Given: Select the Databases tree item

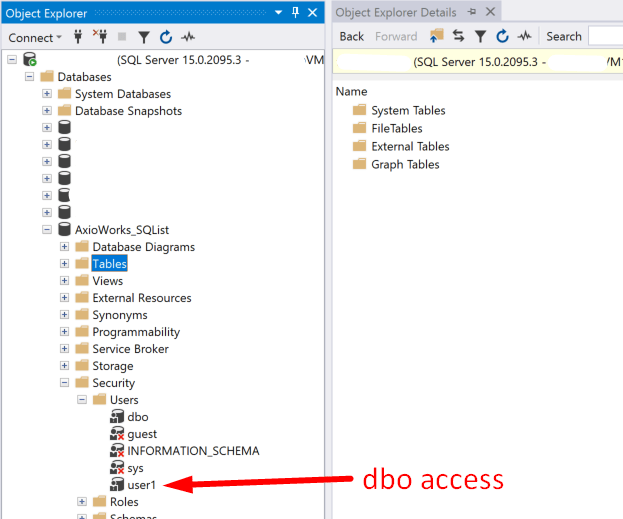Looking at the screenshot, I should coord(84,77).
